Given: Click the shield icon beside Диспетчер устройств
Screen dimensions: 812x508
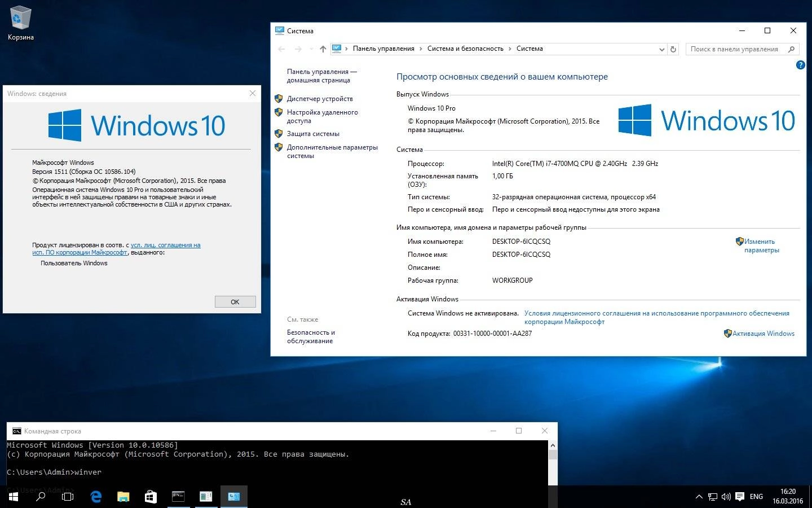Looking at the screenshot, I should (279, 98).
